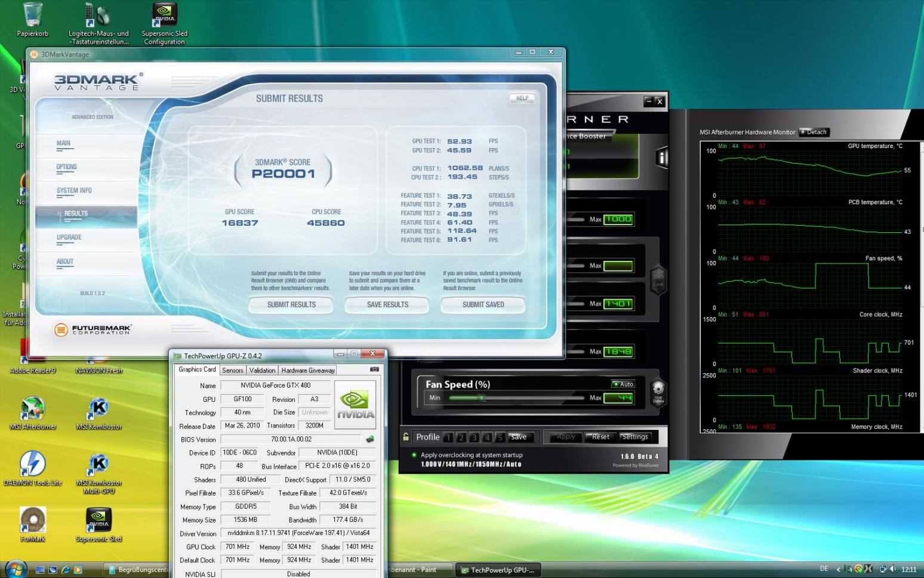Open ABOUT in the 3DMark Vantage sidebar
Screen dimensions: 924x578
click(65, 262)
